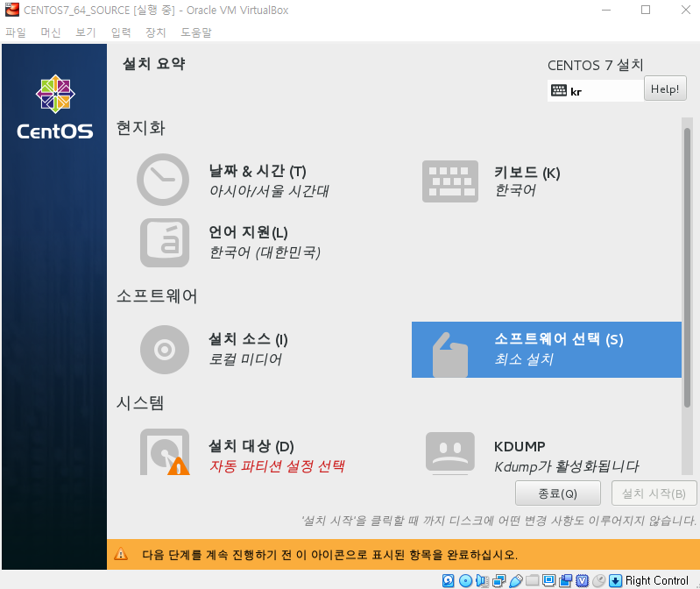This screenshot has width=700, height=589.
Task: Open the 소프트웨어 선택 package icon
Action: coord(450,355)
